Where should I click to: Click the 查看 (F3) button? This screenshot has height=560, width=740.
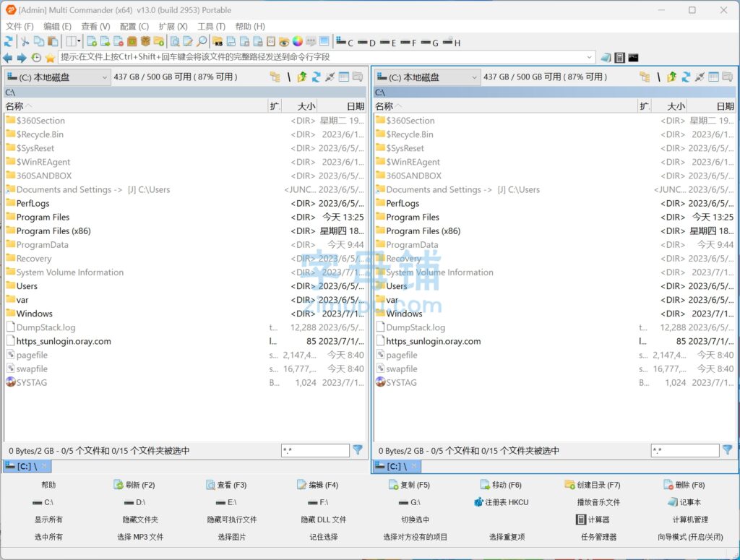[226, 485]
